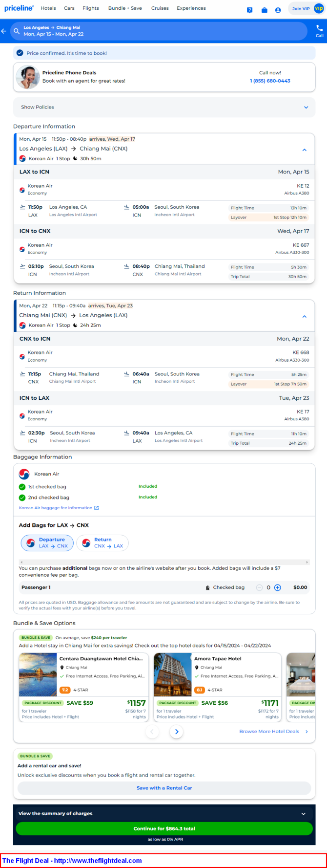Image resolution: width=327 pixels, height=868 pixels.
Task: Click Korean Air logo in Baggage Information
Action: [24, 474]
